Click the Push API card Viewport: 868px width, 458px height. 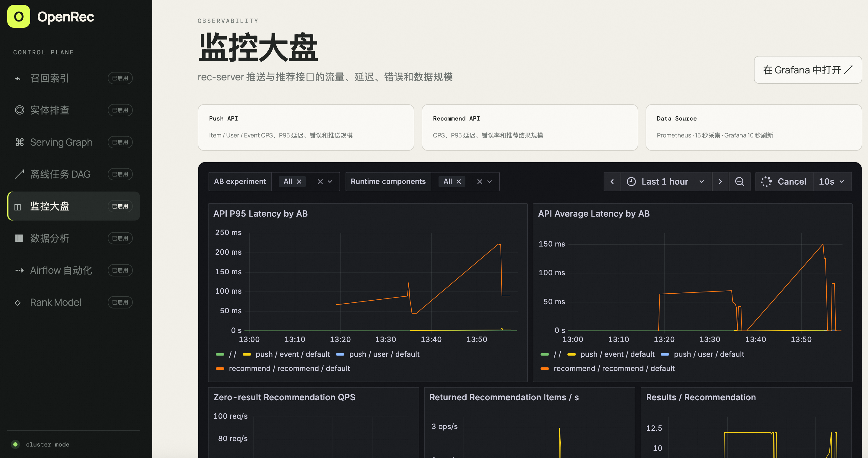coord(306,127)
